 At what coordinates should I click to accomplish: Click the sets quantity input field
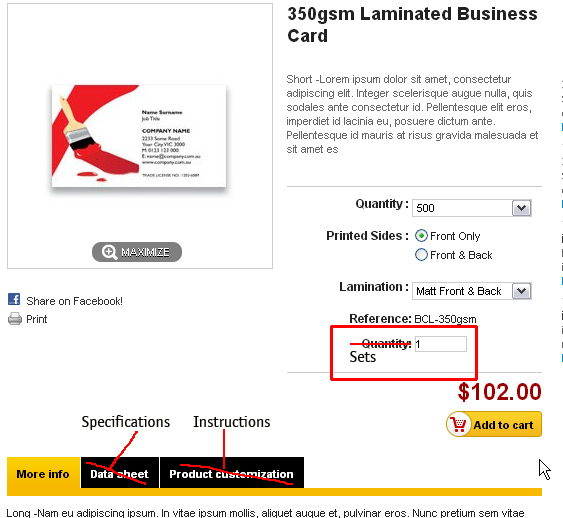point(441,344)
